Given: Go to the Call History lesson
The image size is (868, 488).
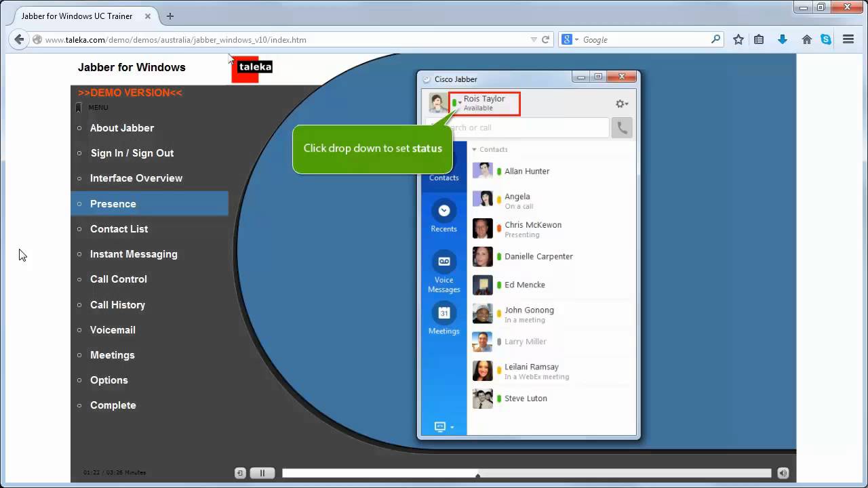Looking at the screenshot, I should click(117, 305).
